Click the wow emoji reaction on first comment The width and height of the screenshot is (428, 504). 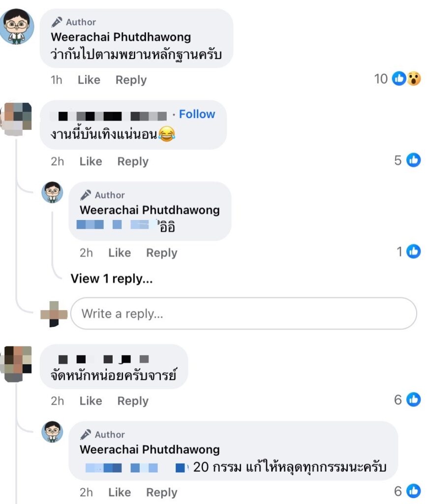point(414,78)
